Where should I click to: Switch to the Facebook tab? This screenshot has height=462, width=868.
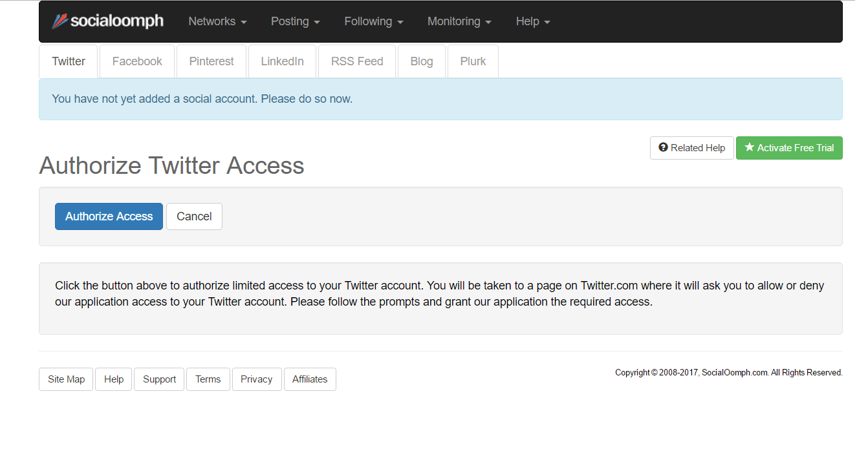[x=137, y=61]
